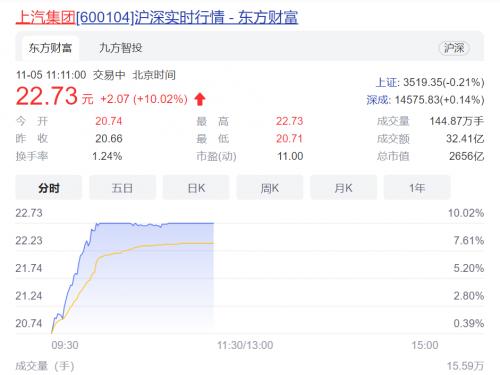Switch to the 九方智投 source tab
Screen dimensions: 500x375
(x=121, y=48)
